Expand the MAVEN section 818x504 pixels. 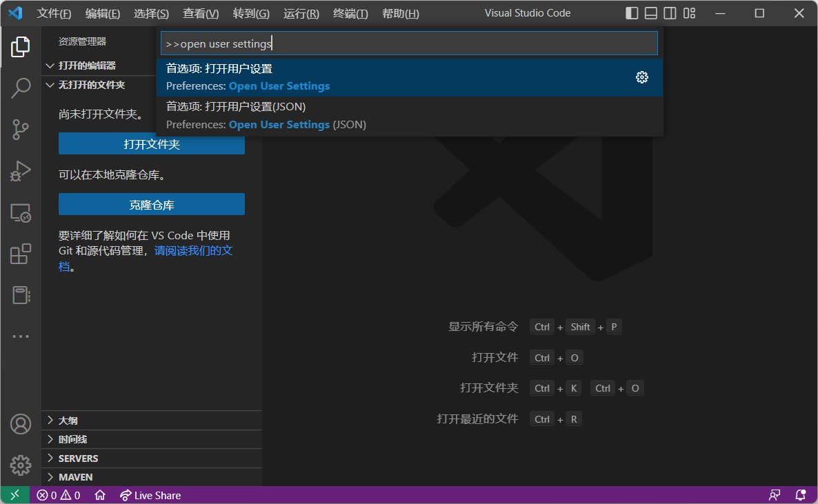point(75,477)
